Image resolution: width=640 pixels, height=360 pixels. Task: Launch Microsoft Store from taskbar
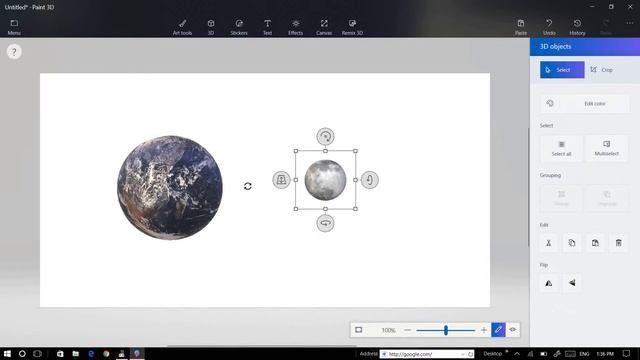pyautogui.click(x=60, y=353)
